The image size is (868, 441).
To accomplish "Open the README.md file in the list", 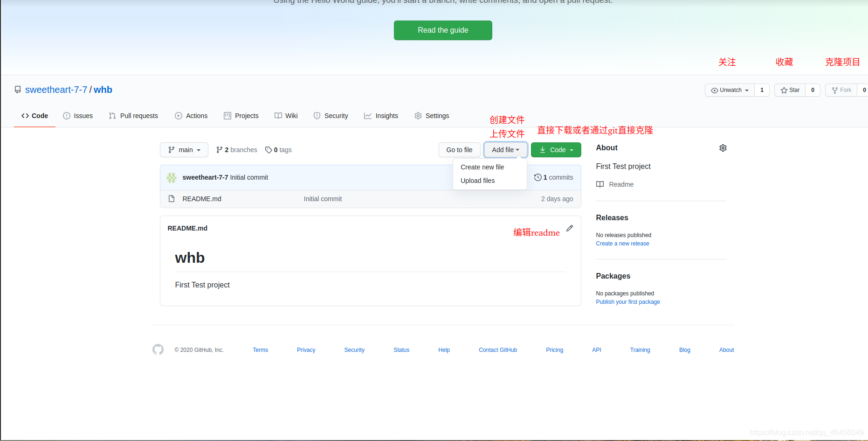I will click(x=202, y=199).
